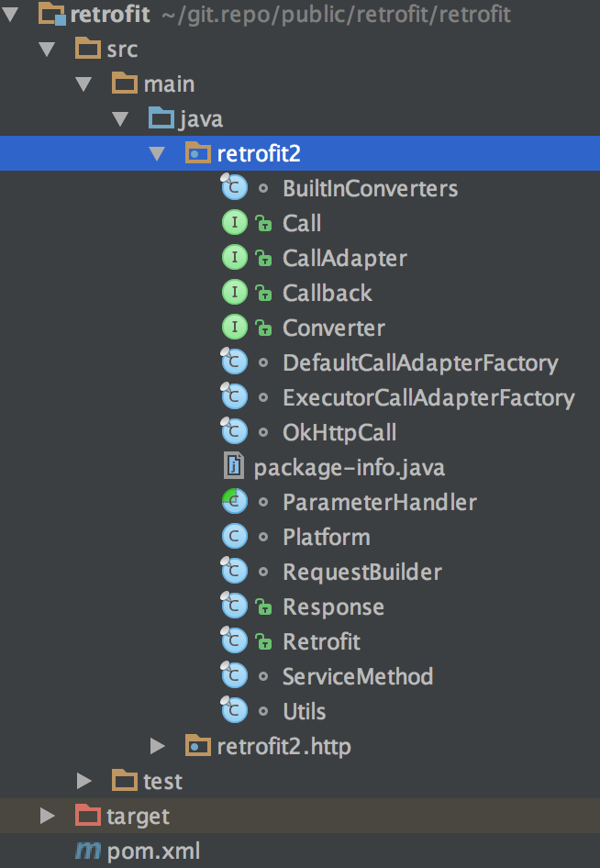Expand the retrofit2.http package
The height and width of the screenshot is (868, 600).
pyautogui.click(x=157, y=746)
